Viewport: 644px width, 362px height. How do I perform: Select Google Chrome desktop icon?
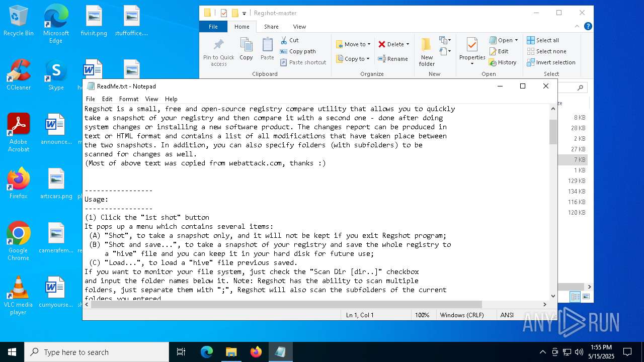pyautogui.click(x=19, y=241)
